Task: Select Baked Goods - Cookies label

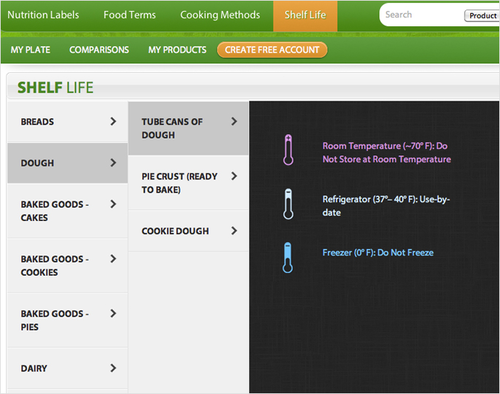Action: point(55,266)
